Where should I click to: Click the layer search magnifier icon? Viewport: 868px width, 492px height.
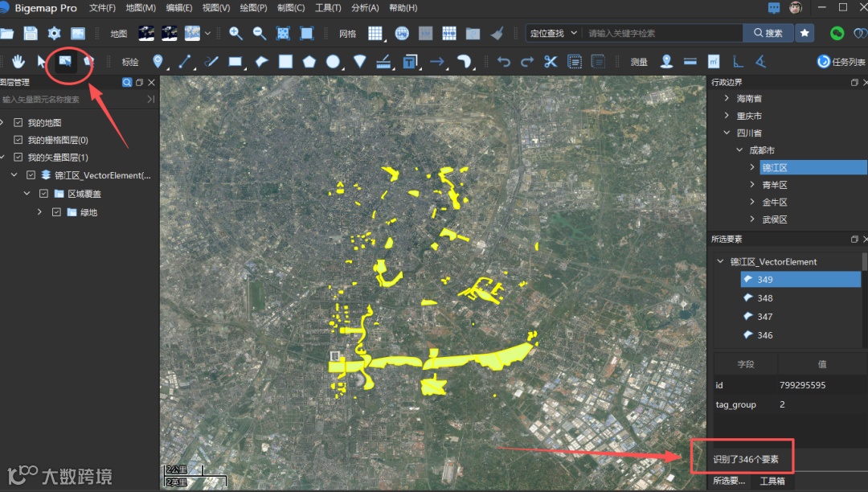[x=127, y=83]
